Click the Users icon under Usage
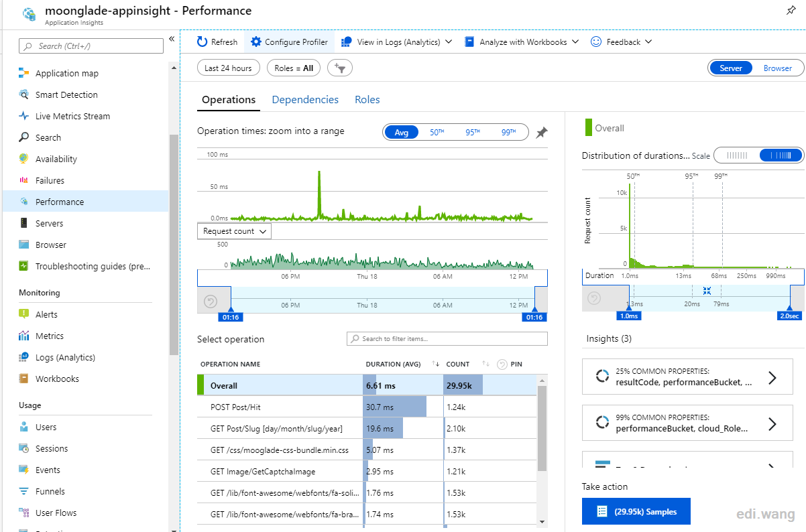Viewport: 806px width, 532px height. click(x=24, y=427)
